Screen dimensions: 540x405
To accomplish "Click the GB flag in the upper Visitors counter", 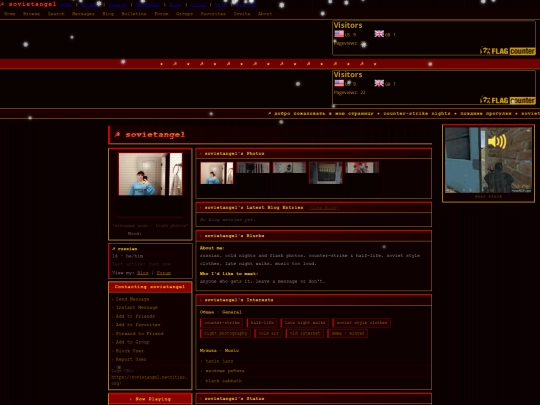I will pos(379,34).
